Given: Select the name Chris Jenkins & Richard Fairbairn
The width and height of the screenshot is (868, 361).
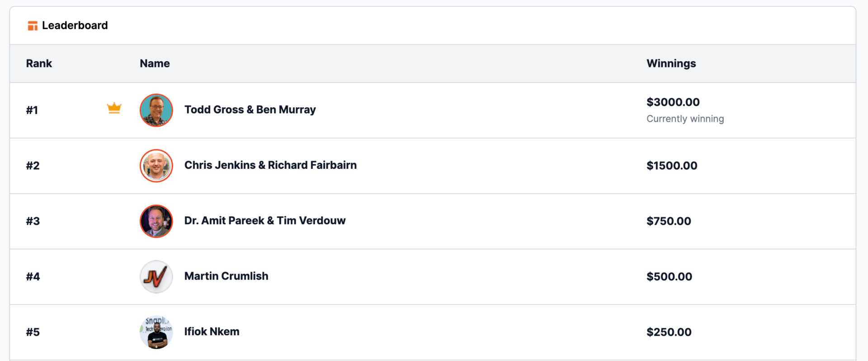Looking at the screenshot, I should pyautogui.click(x=270, y=165).
